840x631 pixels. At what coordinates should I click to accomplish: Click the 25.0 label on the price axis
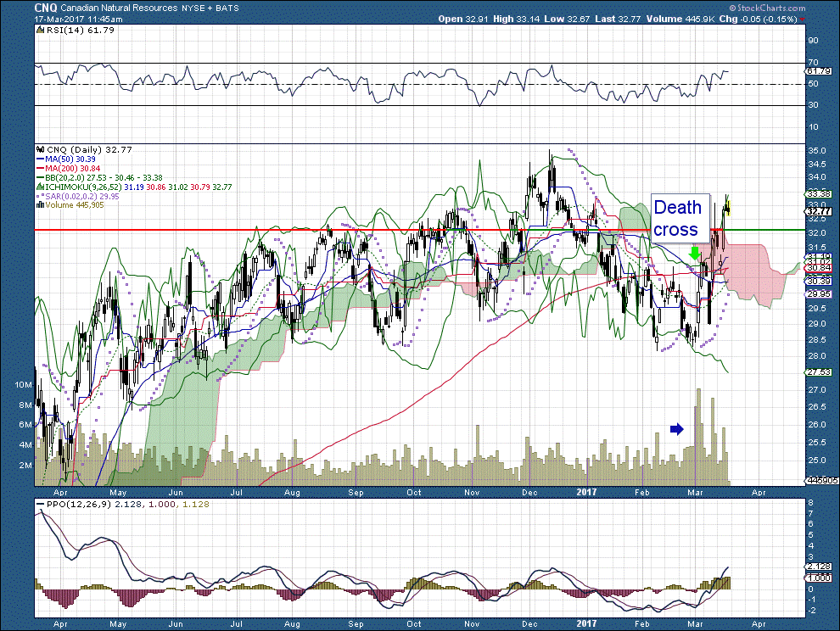[x=816, y=461]
